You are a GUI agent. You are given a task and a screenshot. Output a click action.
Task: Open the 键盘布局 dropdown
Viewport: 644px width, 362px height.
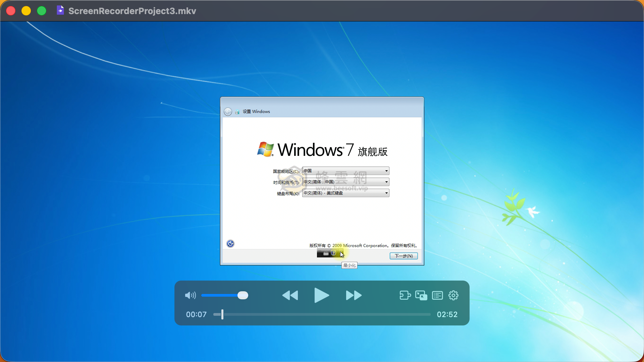point(345,193)
